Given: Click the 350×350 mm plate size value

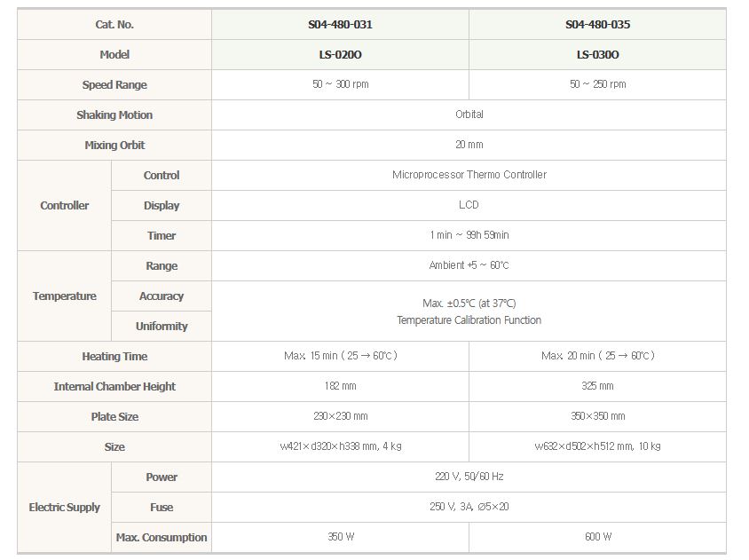Looking at the screenshot, I should pyautogui.click(x=597, y=416).
